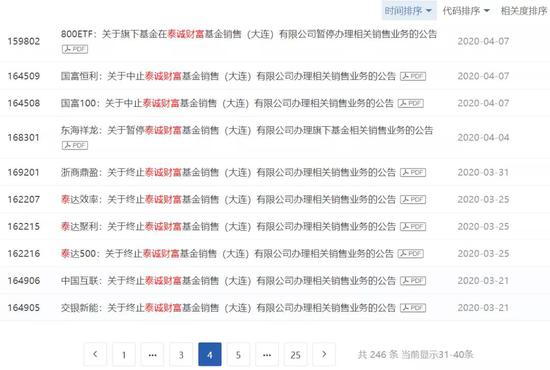Image resolution: width=550 pixels, height=370 pixels.
Task: Expand ellipsis before page 3
Action: click(152, 354)
